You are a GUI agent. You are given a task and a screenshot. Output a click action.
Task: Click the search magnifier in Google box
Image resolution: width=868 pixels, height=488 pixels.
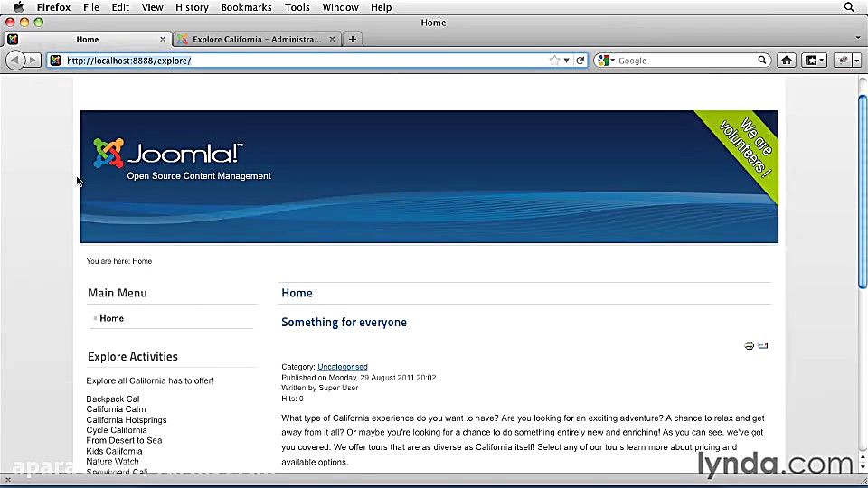(x=761, y=61)
